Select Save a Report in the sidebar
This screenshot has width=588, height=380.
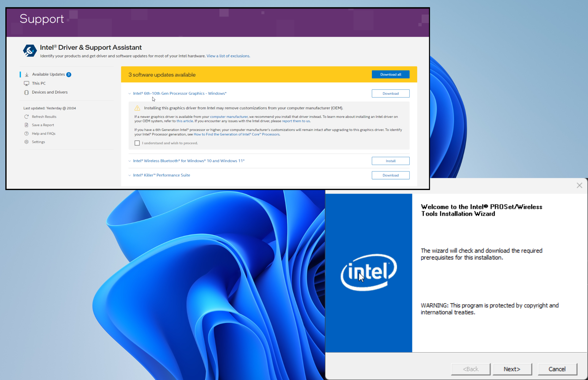coord(43,125)
